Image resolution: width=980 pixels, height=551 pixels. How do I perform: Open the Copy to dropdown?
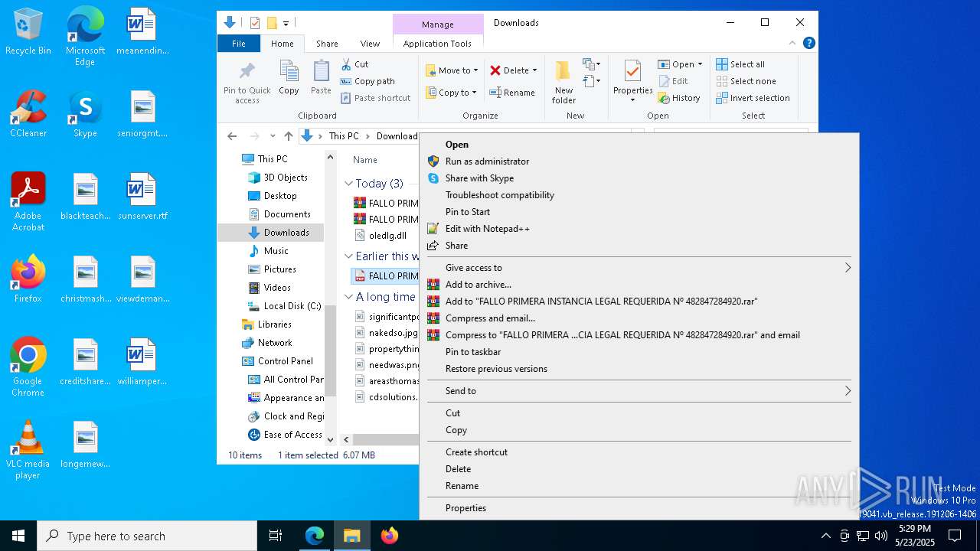452,93
